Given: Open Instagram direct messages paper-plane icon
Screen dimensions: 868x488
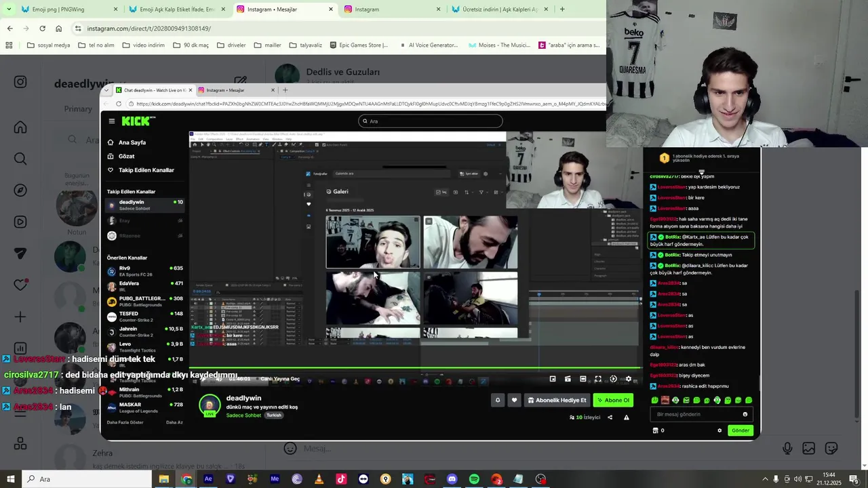Looking at the screenshot, I should [x=20, y=253].
